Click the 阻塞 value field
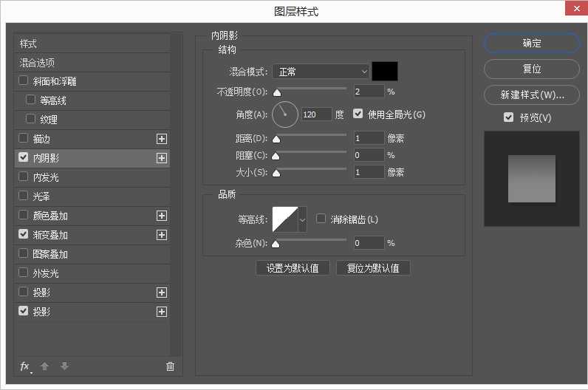588x390 pixels. [369, 155]
